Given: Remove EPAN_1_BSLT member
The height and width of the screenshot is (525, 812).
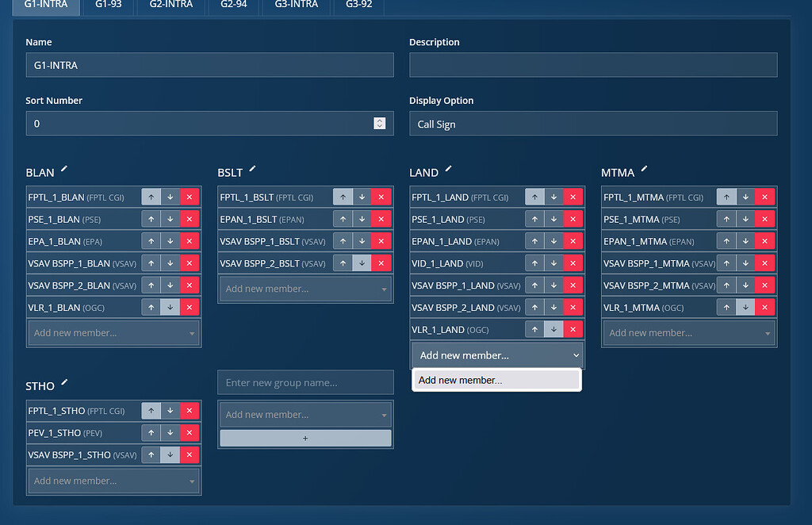Looking at the screenshot, I should [381, 219].
